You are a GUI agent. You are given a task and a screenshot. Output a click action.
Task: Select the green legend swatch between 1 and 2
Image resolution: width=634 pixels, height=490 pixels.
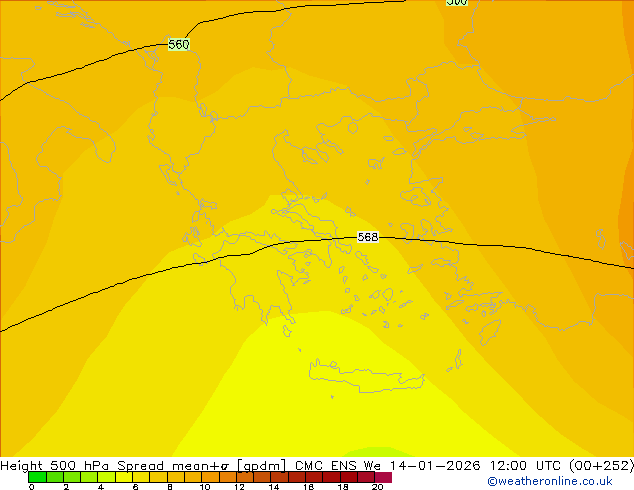55,477
